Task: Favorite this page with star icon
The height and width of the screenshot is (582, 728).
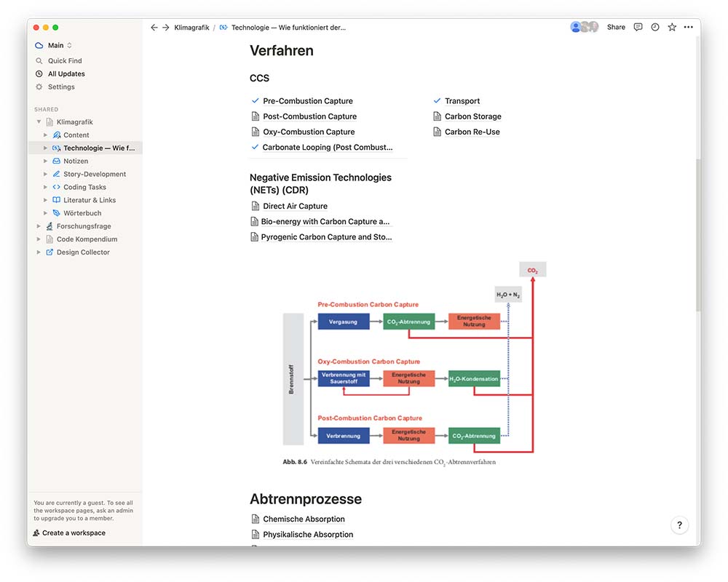Action: point(672,27)
